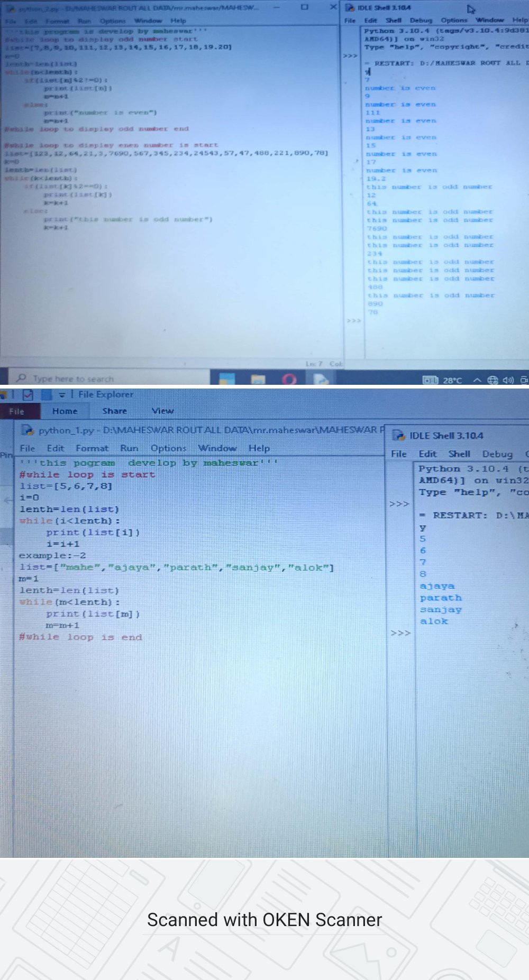
Task: Click the Properties checkmark icon in File Explorer
Action: [29, 394]
